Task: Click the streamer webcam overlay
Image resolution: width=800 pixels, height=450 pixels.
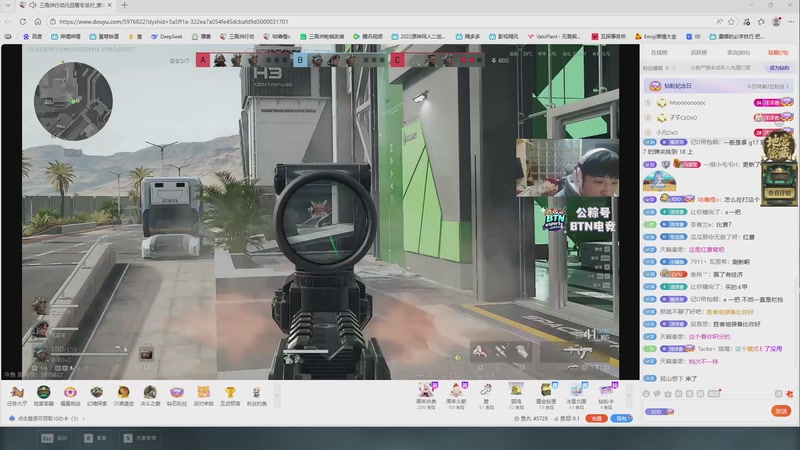Action: [567, 167]
